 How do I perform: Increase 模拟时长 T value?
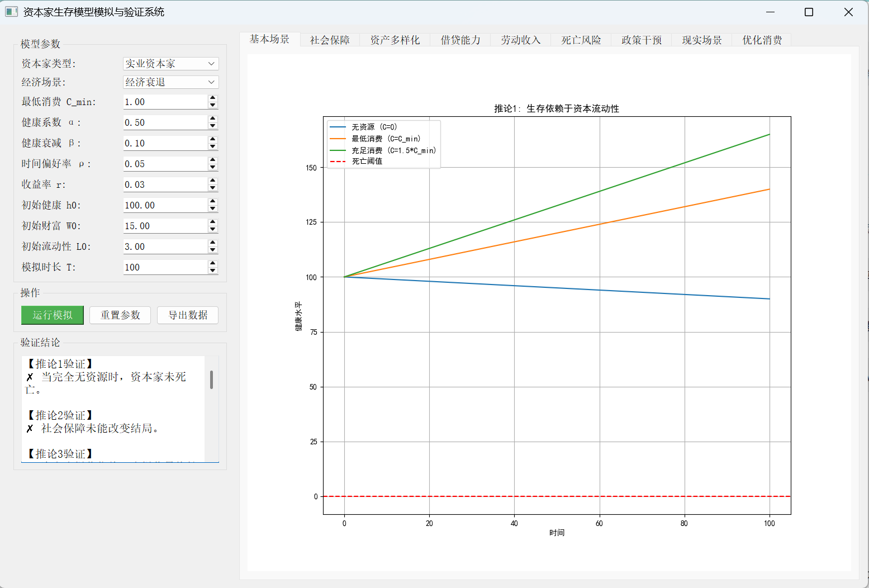[x=212, y=264]
